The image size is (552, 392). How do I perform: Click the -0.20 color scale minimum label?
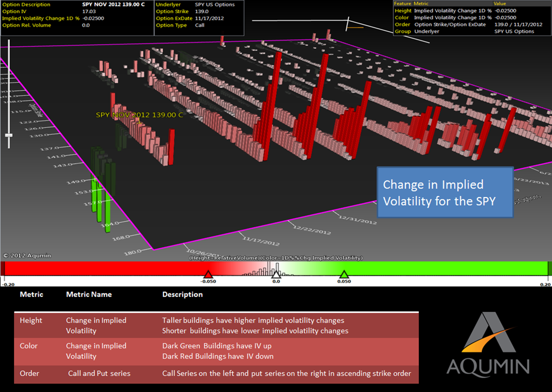pyautogui.click(x=8, y=284)
